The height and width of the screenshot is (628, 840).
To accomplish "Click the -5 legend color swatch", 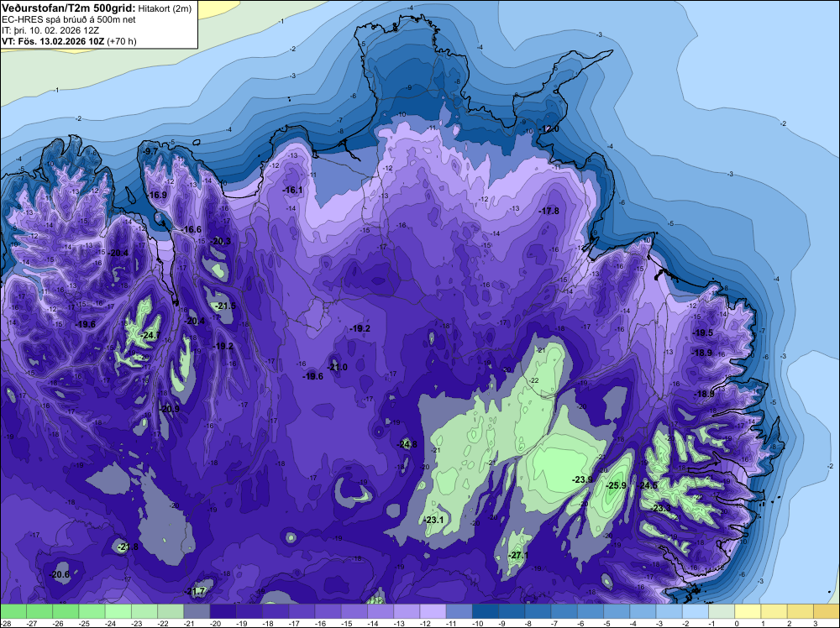I will (x=617, y=612).
